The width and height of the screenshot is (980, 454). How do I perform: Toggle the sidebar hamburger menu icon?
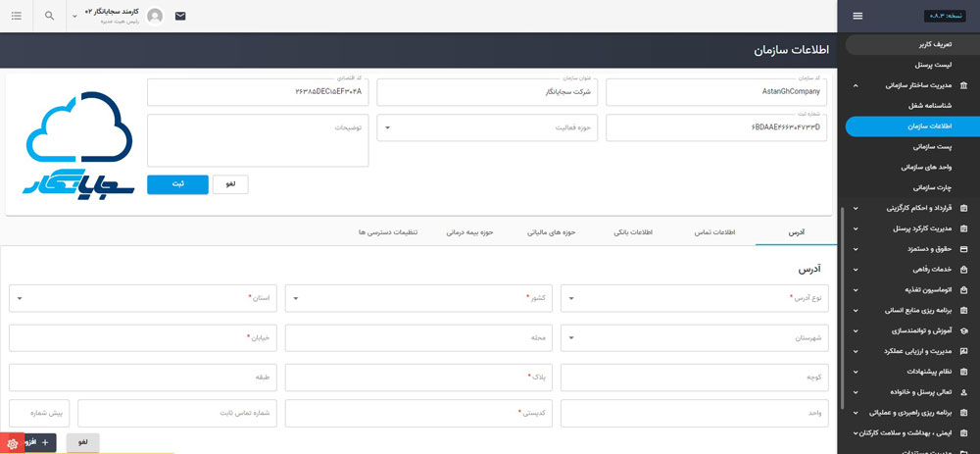[x=857, y=16]
